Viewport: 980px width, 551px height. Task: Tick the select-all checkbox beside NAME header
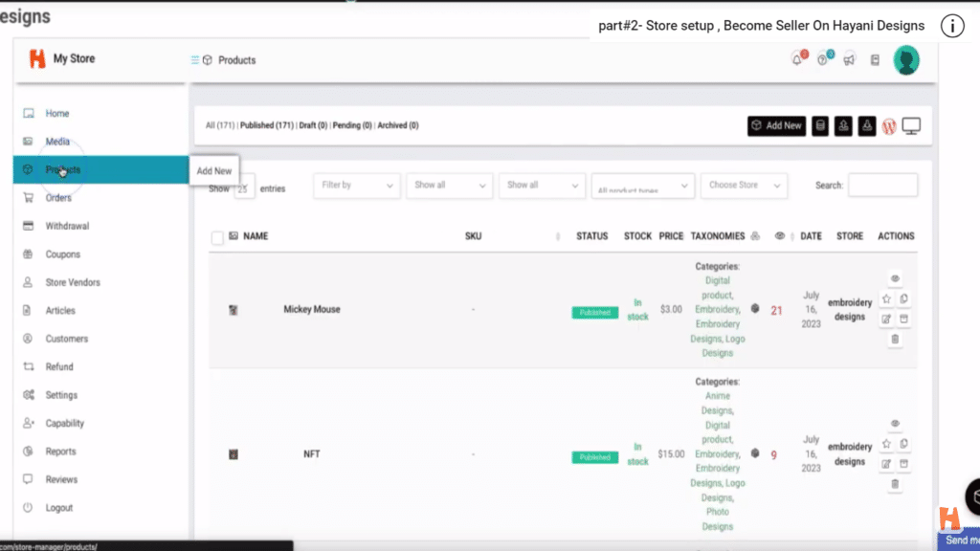point(217,237)
